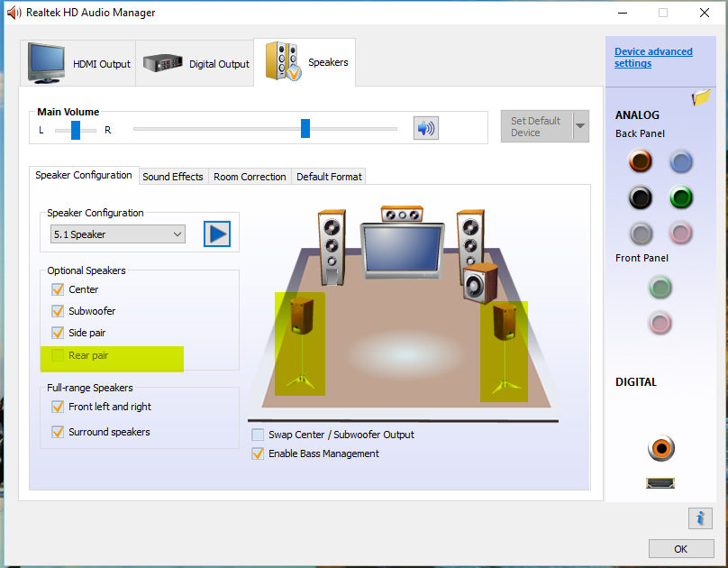Disable Enable Bass Management checkbox
The width and height of the screenshot is (728, 568).
coord(258,453)
